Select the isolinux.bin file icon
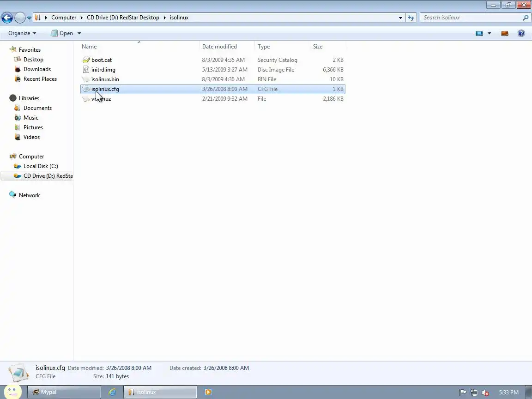Screen dimensions: 532x399 pyautogui.click(x=86, y=79)
